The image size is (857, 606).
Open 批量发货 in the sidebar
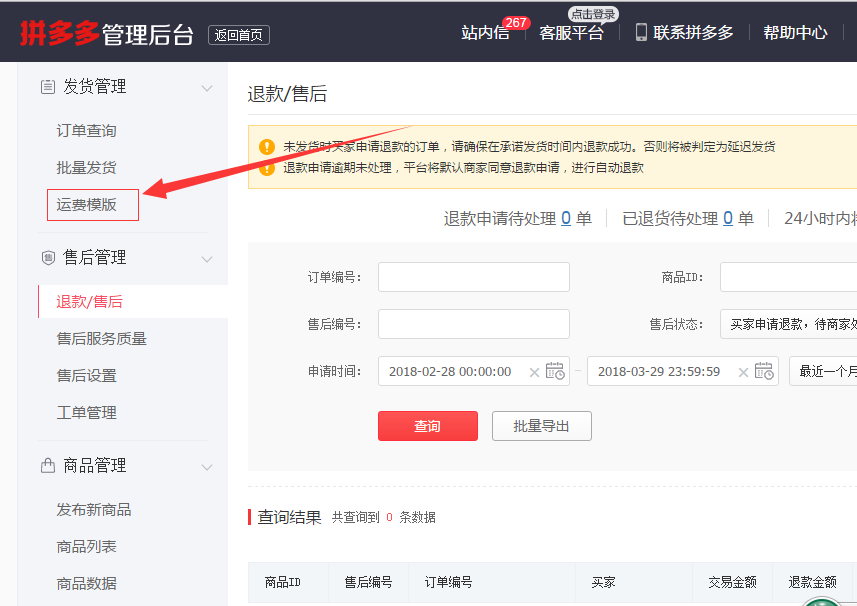[x=86, y=168]
